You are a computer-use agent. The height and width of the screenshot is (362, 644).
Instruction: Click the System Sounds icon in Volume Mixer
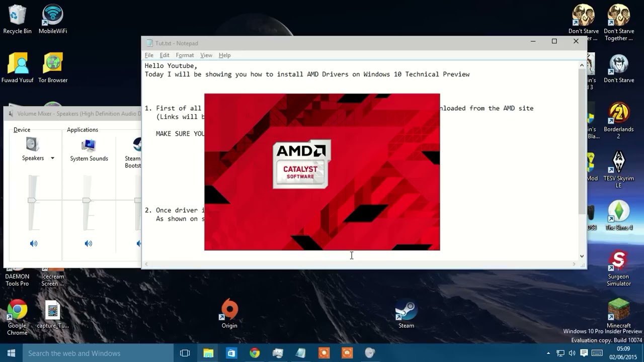point(89,145)
